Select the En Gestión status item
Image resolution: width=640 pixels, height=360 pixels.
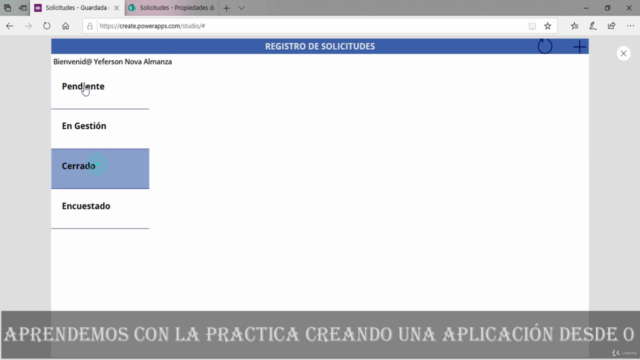(100, 129)
